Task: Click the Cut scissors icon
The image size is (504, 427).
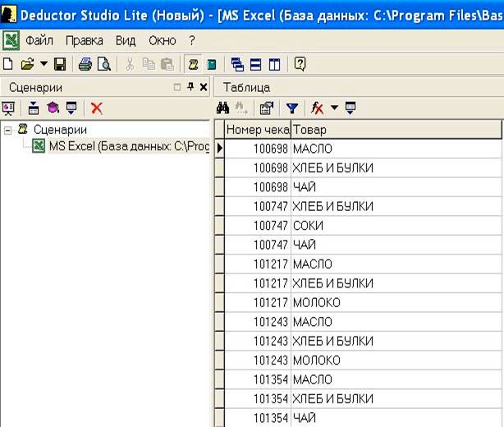Action: click(x=130, y=64)
